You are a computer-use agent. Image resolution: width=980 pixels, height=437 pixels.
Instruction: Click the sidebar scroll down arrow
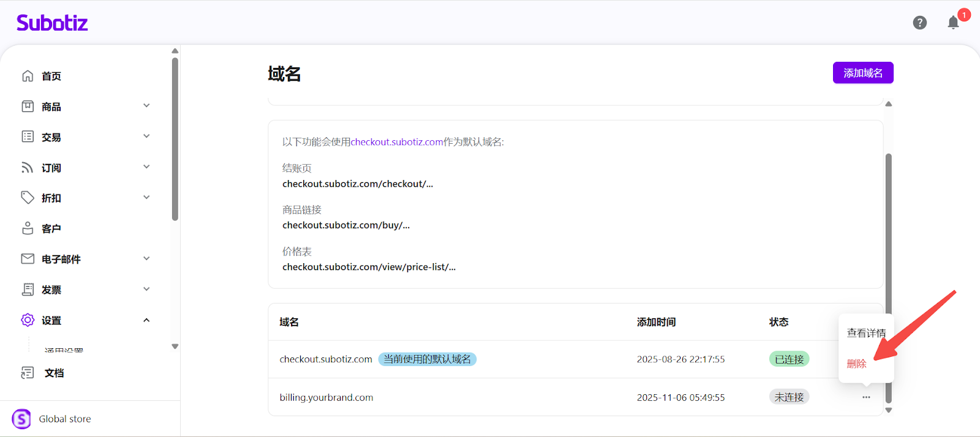(x=175, y=346)
